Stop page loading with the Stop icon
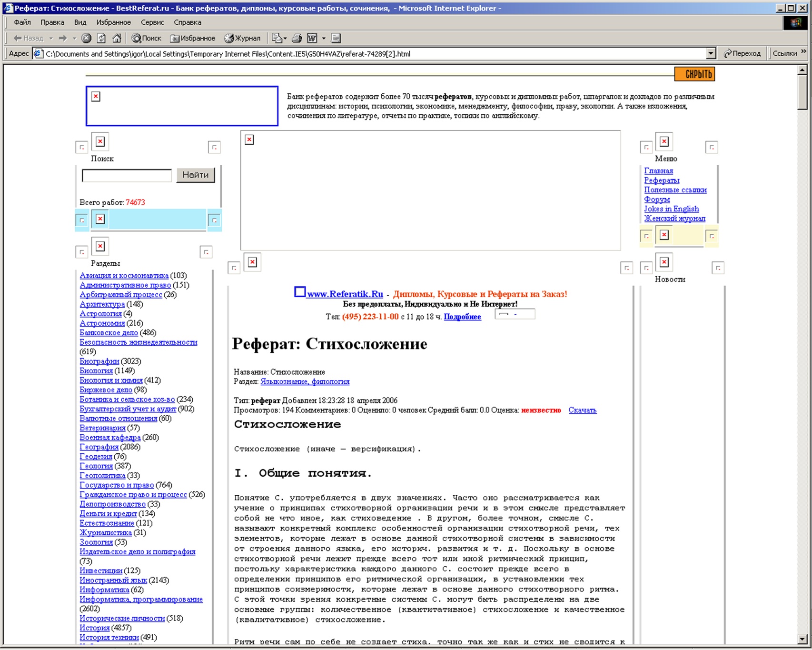812x650 pixels. click(86, 38)
